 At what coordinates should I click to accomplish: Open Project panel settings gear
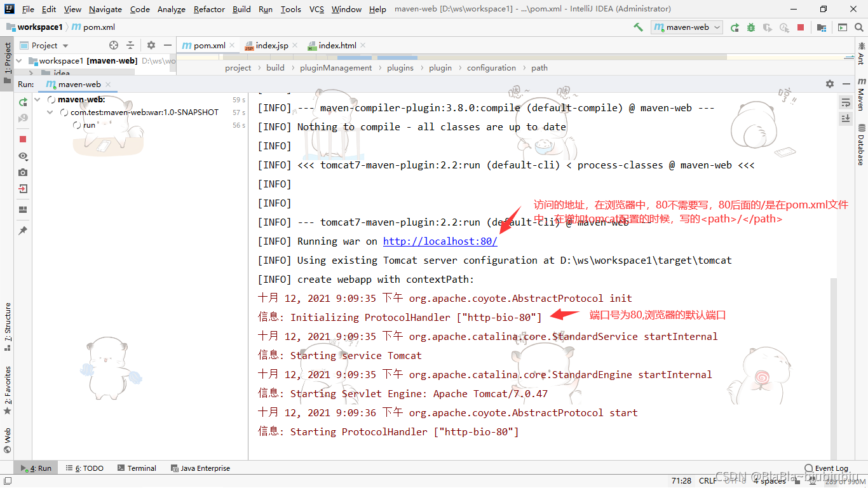coord(151,45)
